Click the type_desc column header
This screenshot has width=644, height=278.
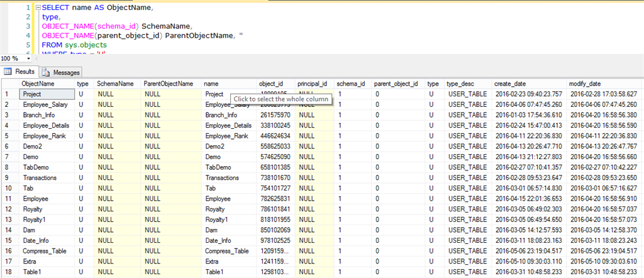460,84
